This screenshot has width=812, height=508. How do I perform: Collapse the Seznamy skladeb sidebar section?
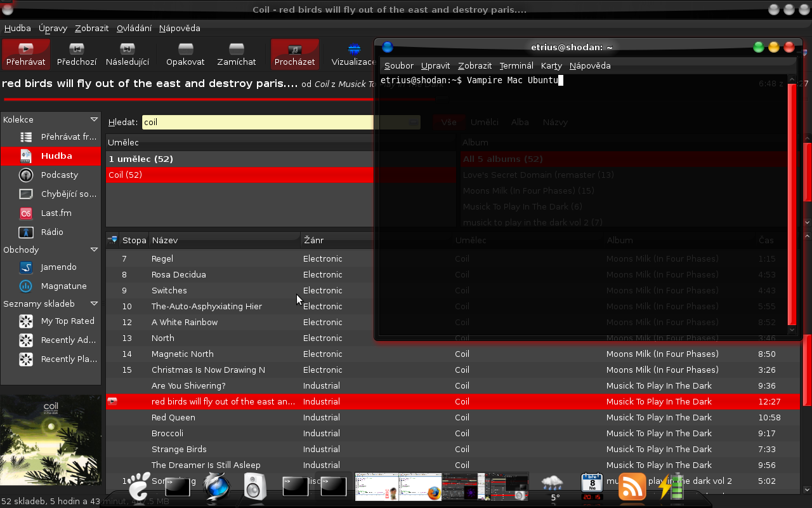[x=94, y=304]
